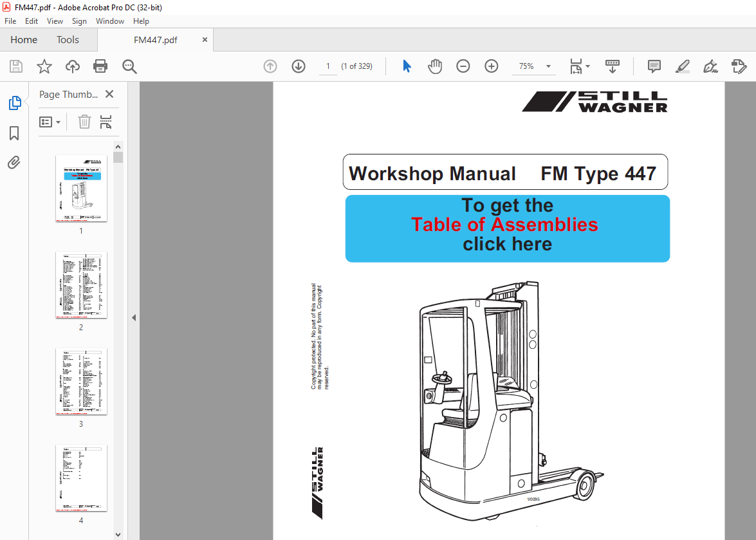The width and height of the screenshot is (756, 540).
Task: Print the document with printer icon
Action: (100, 66)
